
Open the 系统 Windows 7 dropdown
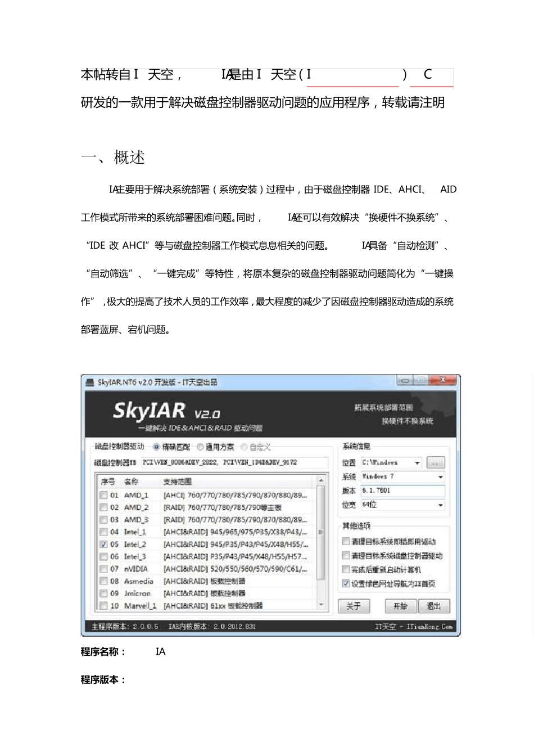coord(441,477)
